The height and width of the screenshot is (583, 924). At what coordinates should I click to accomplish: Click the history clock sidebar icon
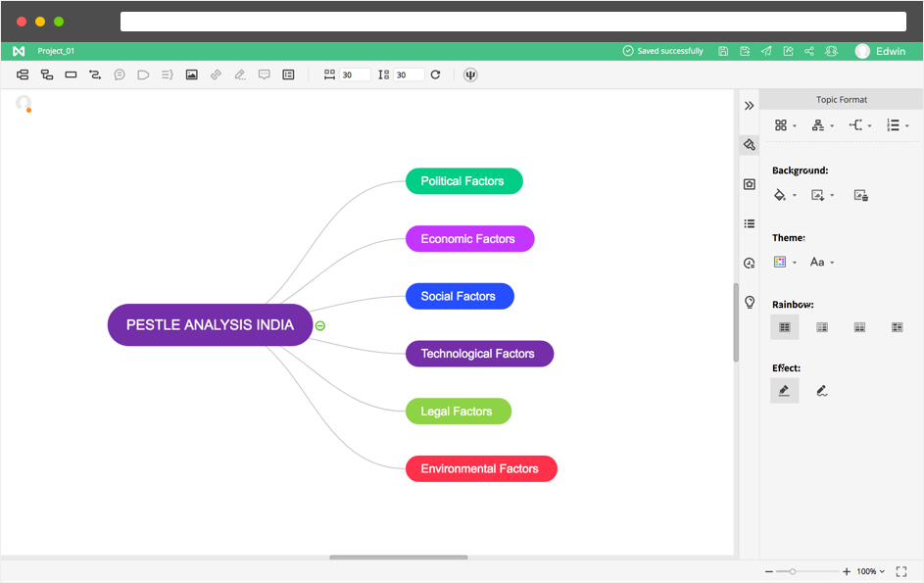pos(750,263)
